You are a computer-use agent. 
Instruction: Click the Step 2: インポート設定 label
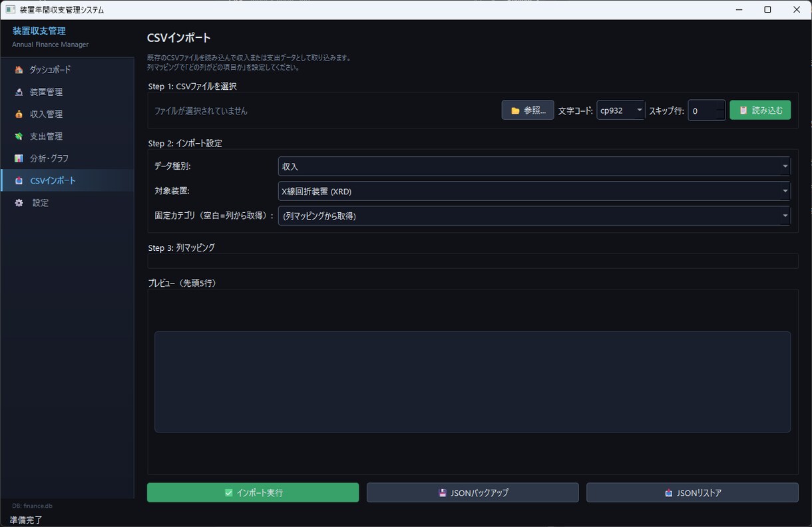(x=185, y=143)
